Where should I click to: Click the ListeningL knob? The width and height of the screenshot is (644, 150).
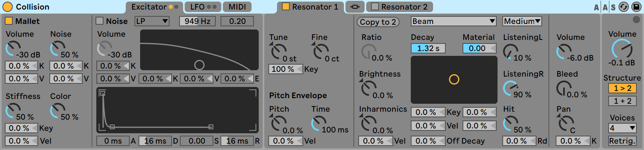coord(511,52)
